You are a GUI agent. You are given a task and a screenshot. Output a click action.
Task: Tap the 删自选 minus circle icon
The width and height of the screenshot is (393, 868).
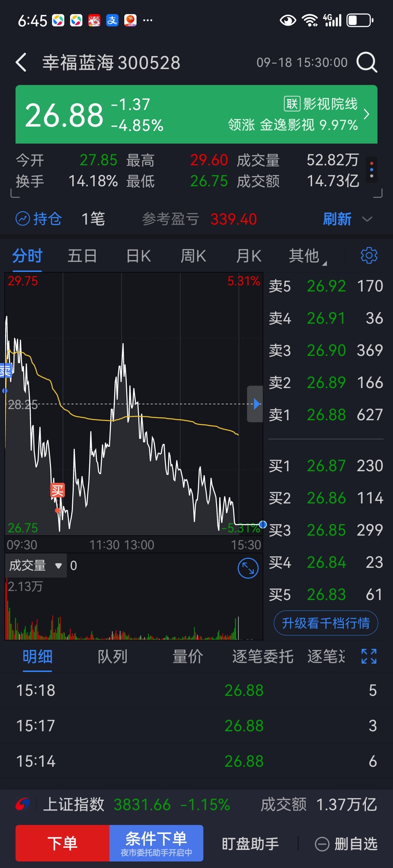322,844
